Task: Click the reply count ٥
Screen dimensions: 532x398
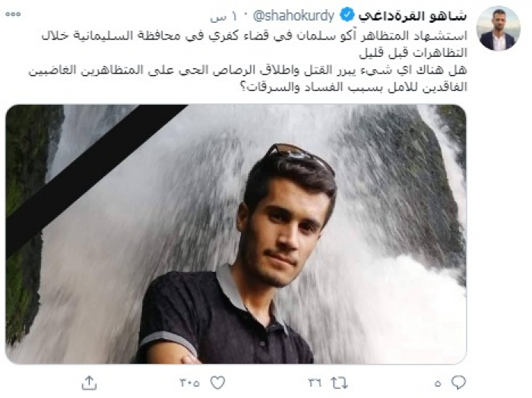Action: (438, 384)
